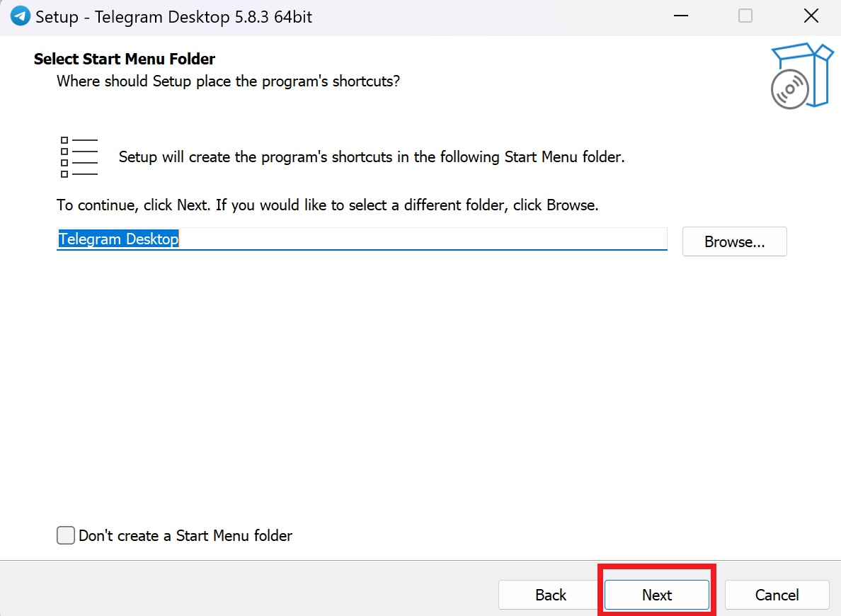
Task: Focus the Start Menu folder name field
Action: pos(362,239)
